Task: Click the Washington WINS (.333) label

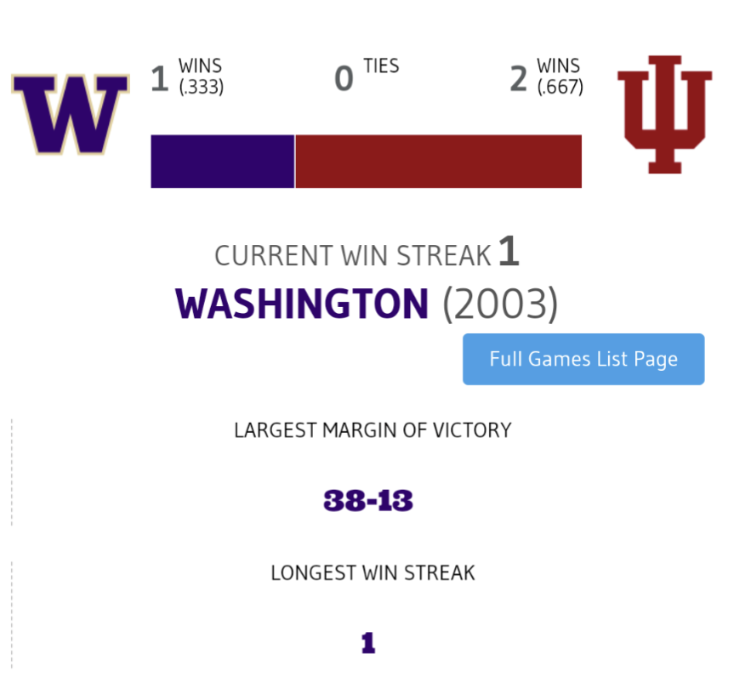Action: 202,77
